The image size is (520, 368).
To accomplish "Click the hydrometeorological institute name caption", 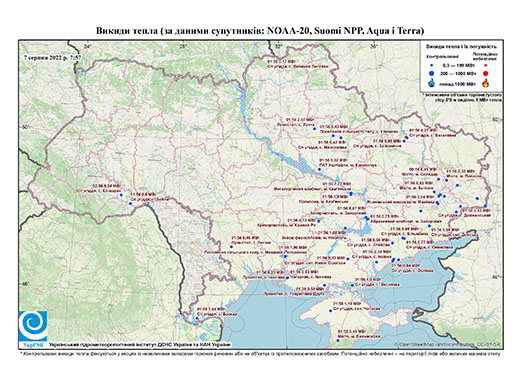I will point(139,345).
